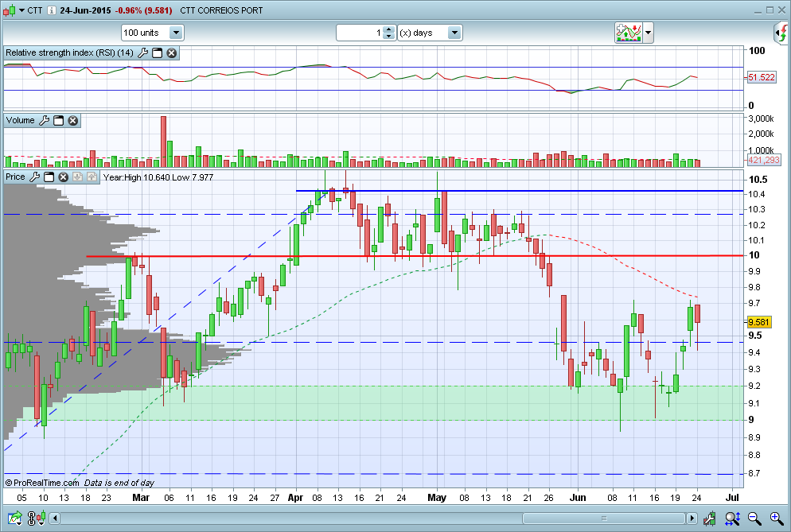Screen dimensions: 791x532
Task: Open the 100 units combo box
Action: point(152,33)
